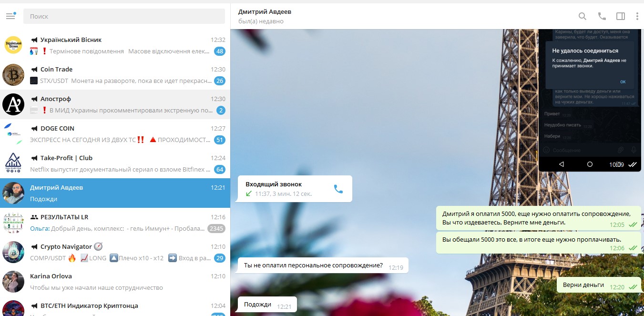
Task: Open the DOGE COIN channel
Action: pyautogui.click(x=115, y=134)
